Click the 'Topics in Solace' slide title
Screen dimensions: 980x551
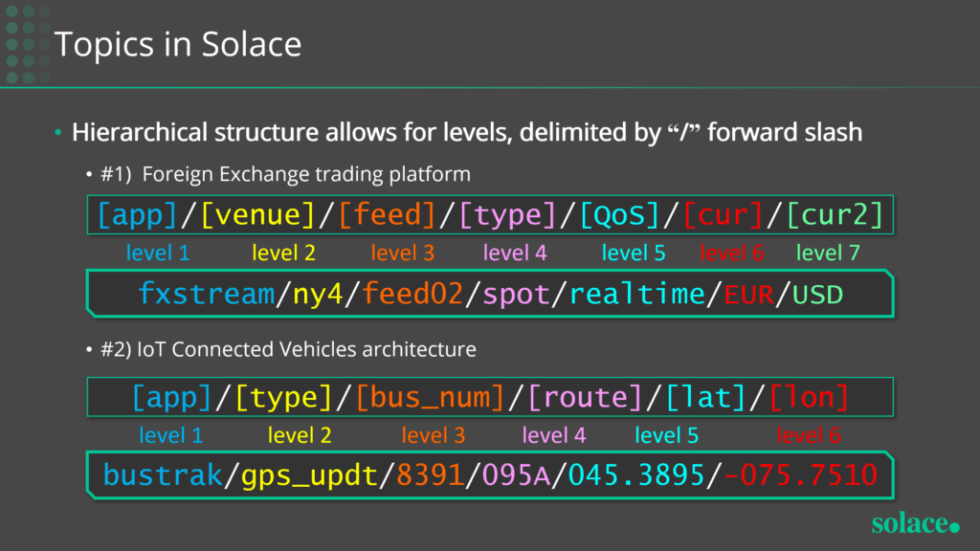pyautogui.click(x=178, y=44)
